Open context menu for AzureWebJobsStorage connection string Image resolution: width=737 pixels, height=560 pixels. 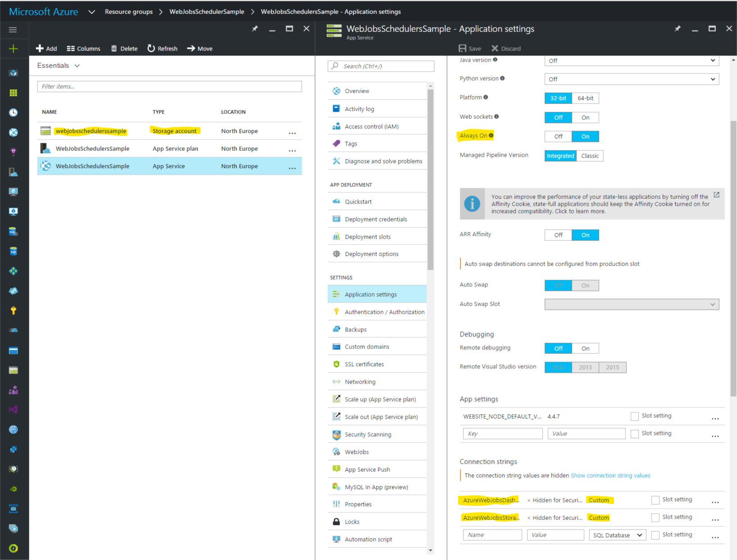pyautogui.click(x=715, y=519)
